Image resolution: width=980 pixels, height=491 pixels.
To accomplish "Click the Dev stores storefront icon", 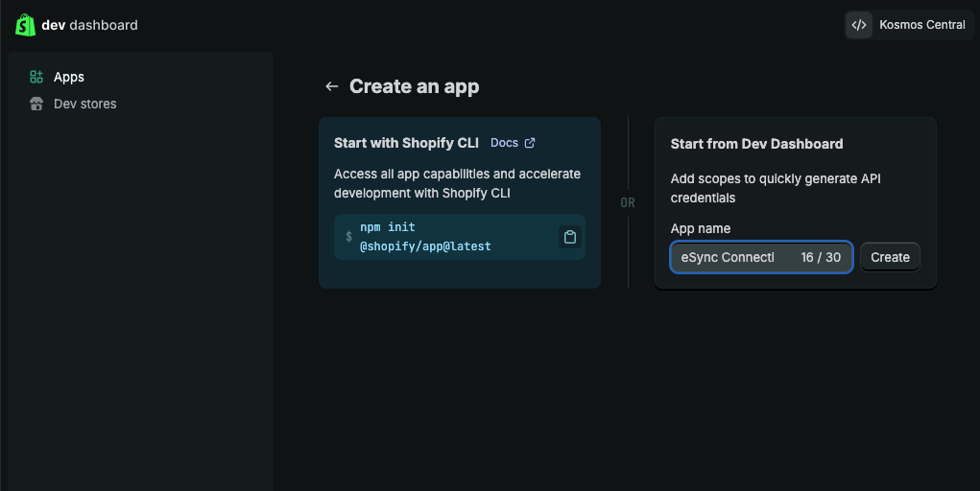I will (36, 104).
